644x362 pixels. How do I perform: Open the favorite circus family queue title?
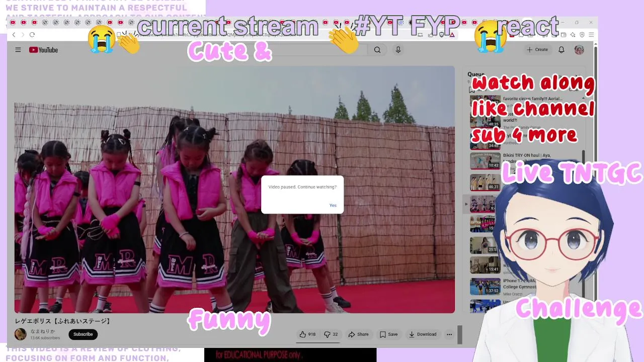tap(532, 99)
